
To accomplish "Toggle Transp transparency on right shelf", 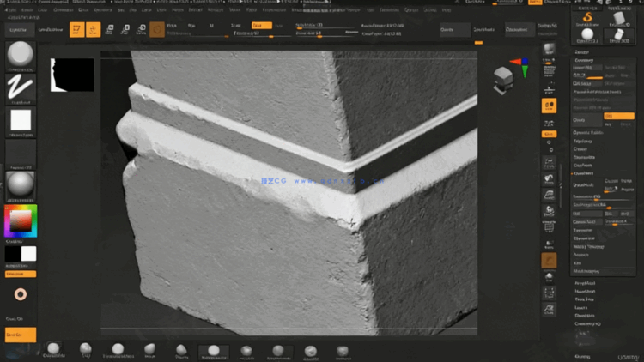I will [x=550, y=244].
